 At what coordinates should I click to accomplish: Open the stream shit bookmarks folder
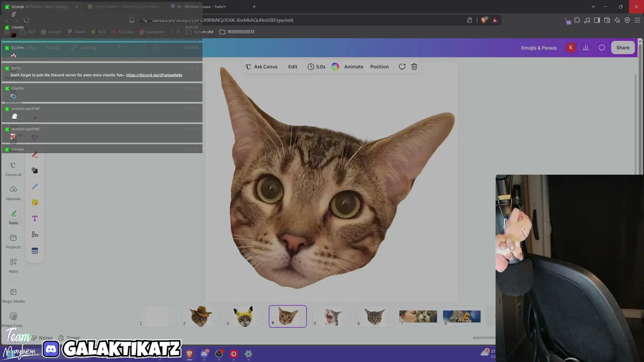click(200, 32)
